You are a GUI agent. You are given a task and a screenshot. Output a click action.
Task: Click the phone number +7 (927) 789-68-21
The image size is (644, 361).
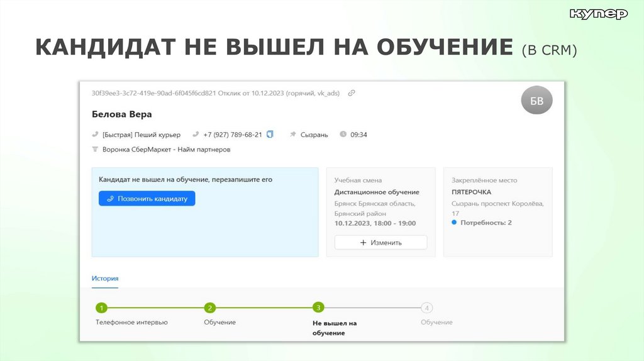pyautogui.click(x=233, y=135)
